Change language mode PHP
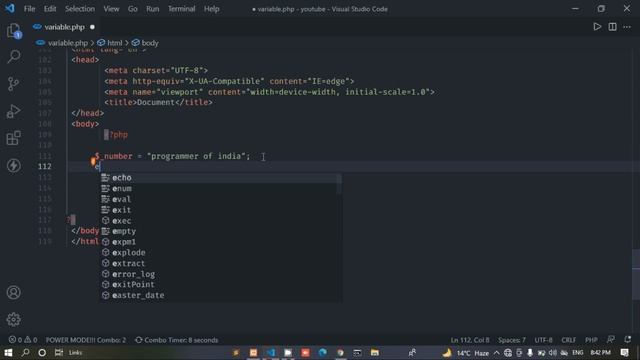The width and height of the screenshot is (640, 360). pos(591,340)
